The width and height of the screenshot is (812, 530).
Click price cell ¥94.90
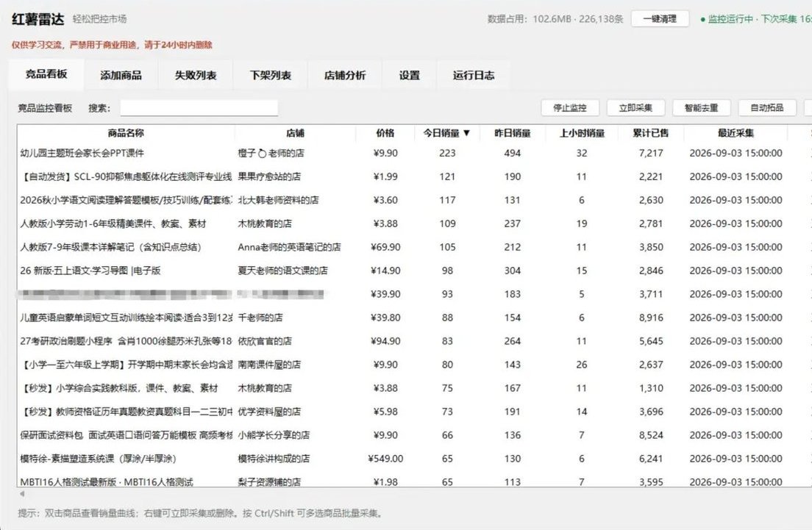coord(385,341)
